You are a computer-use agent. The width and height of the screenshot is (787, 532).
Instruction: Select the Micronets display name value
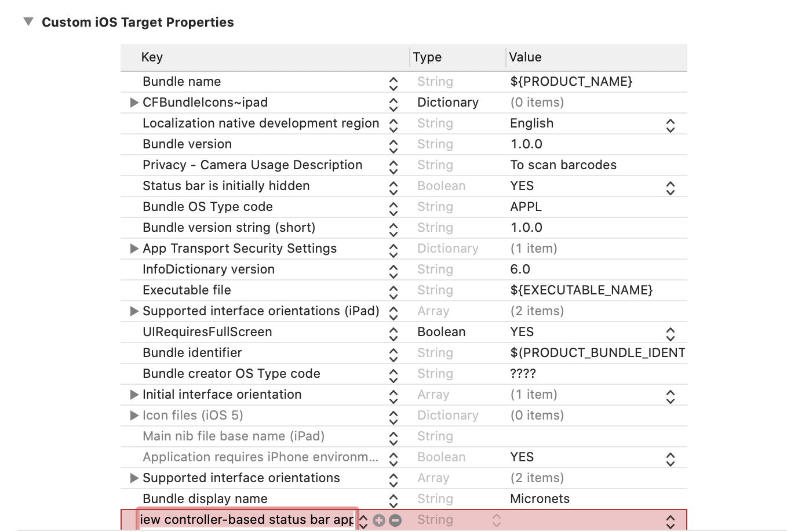point(540,499)
